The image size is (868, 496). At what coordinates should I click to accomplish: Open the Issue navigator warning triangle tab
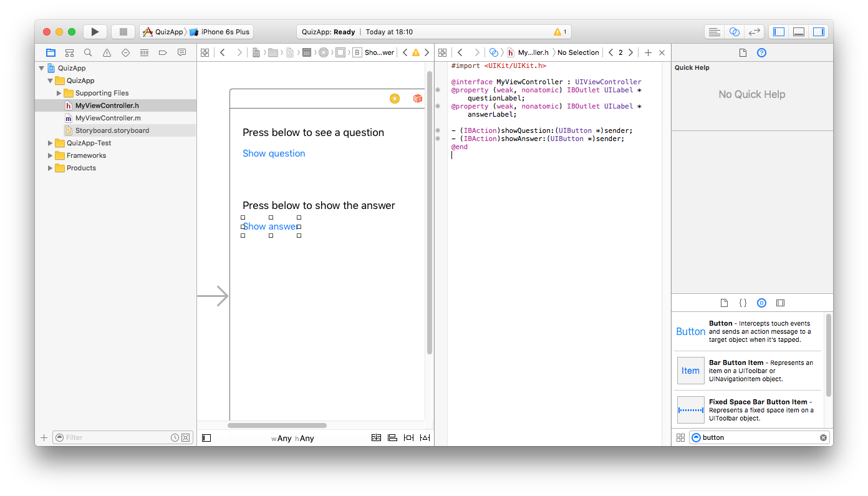(107, 53)
